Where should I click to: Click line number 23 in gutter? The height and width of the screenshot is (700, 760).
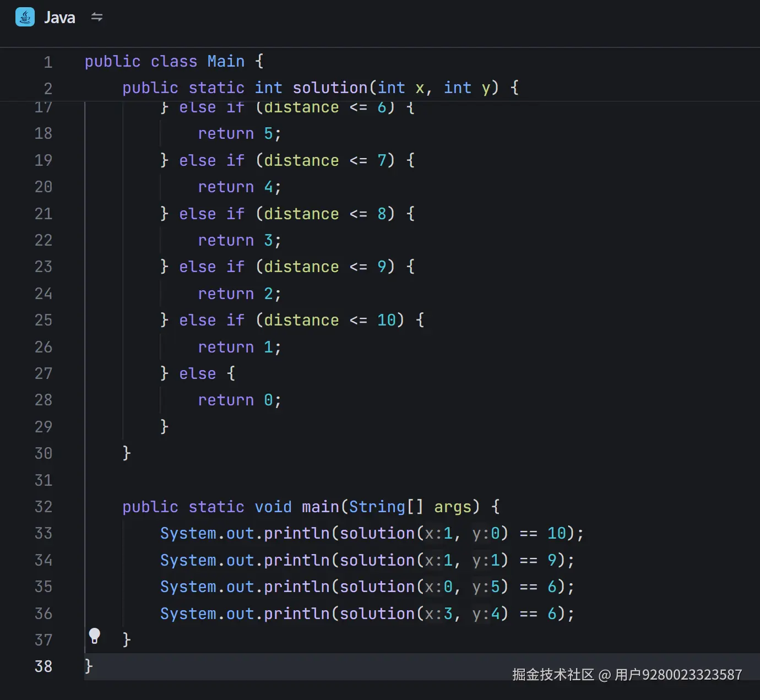coord(44,267)
